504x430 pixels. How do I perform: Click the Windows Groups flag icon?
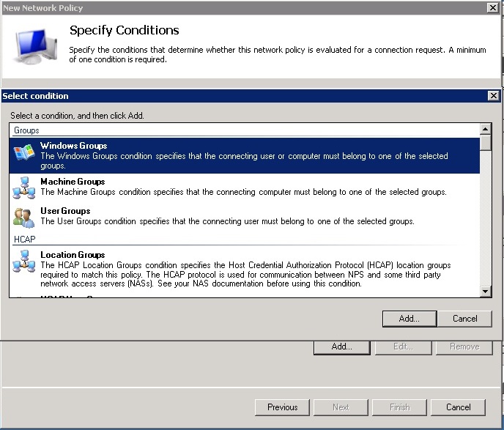23,153
